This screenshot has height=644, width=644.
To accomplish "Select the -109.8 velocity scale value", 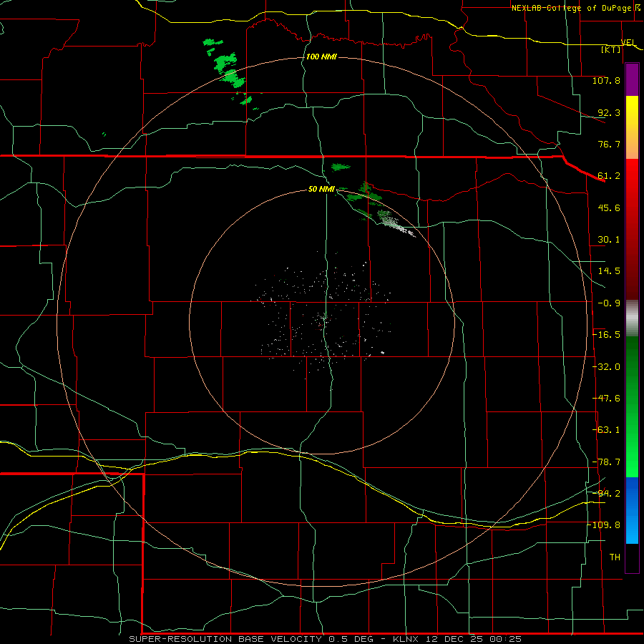I will coord(604,525).
